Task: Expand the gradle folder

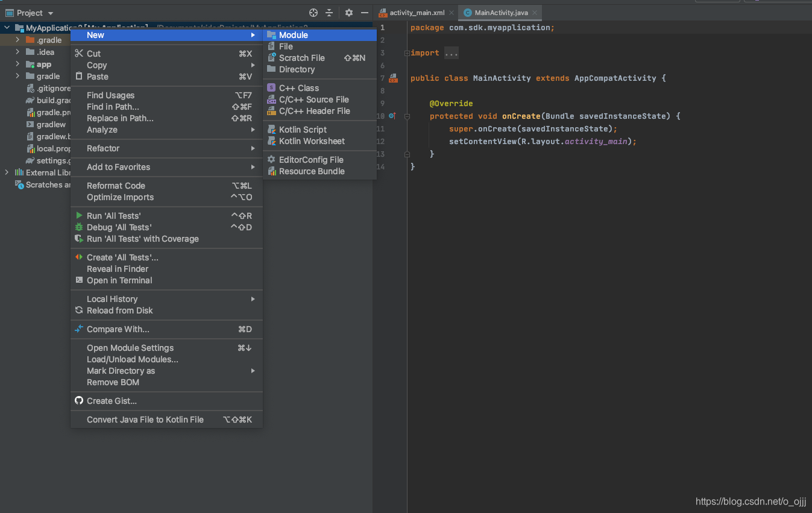Action: pyautogui.click(x=17, y=76)
